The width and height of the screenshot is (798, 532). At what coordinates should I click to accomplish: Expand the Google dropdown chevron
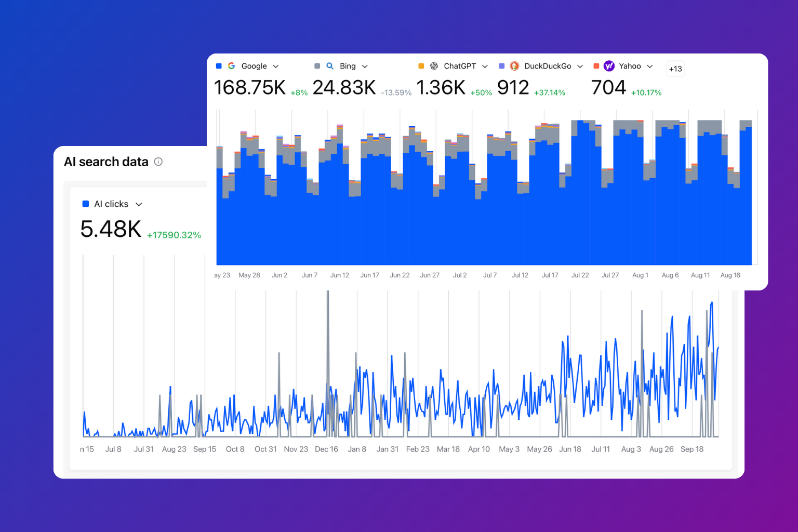point(276,66)
